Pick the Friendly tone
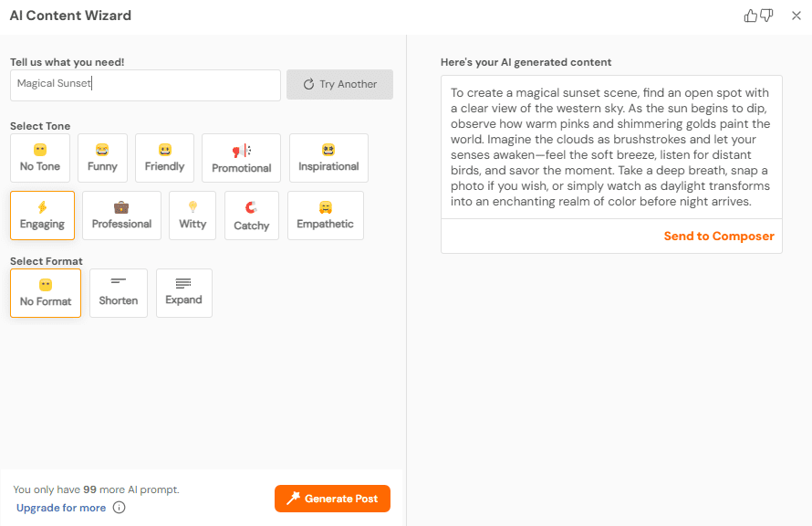Screen dimensions: 812x526 tap(164, 158)
